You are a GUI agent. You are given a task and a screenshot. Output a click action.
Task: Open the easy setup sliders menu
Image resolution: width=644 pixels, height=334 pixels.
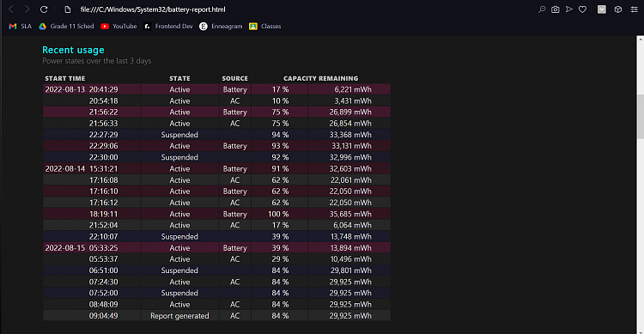(635, 9)
